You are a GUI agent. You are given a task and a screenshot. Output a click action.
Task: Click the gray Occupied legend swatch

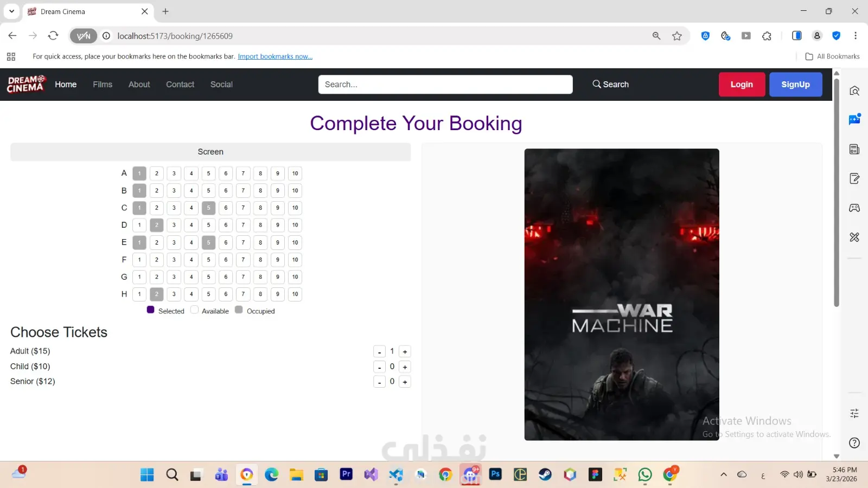[x=239, y=310]
